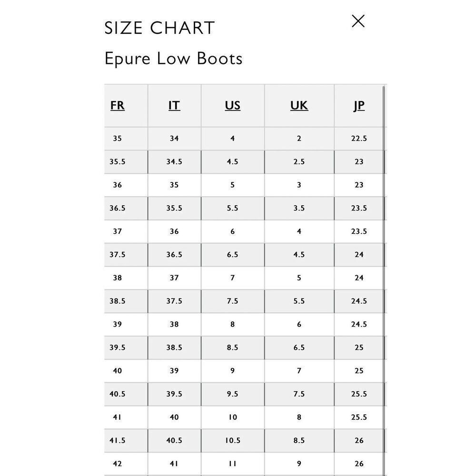Click the Epure Low Boots heading
The width and height of the screenshot is (476, 476).
coord(173,58)
